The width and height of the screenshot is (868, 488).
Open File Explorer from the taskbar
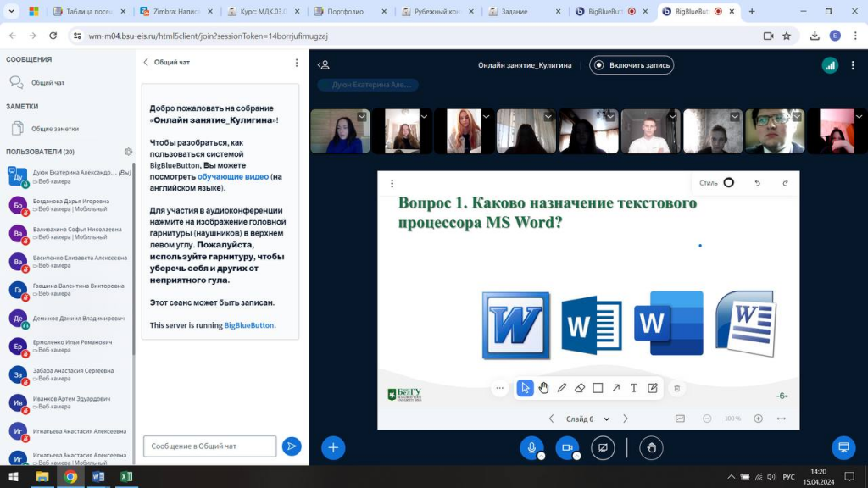(42, 477)
